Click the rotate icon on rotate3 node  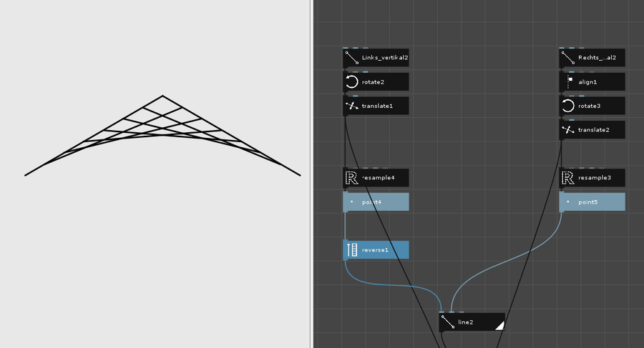(568, 106)
